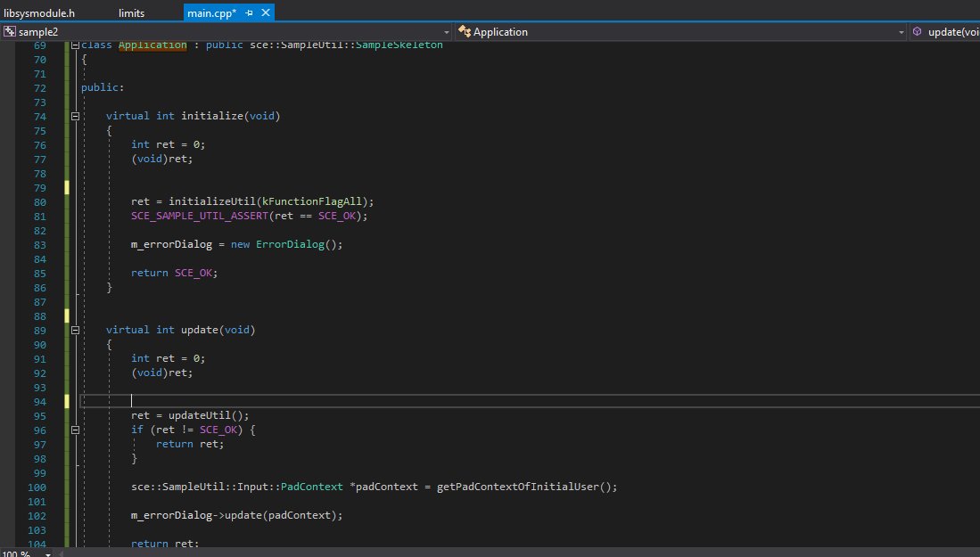Click updateUtil() call on line 95
The width and height of the screenshot is (980, 557).
click(x=208, y=415)
